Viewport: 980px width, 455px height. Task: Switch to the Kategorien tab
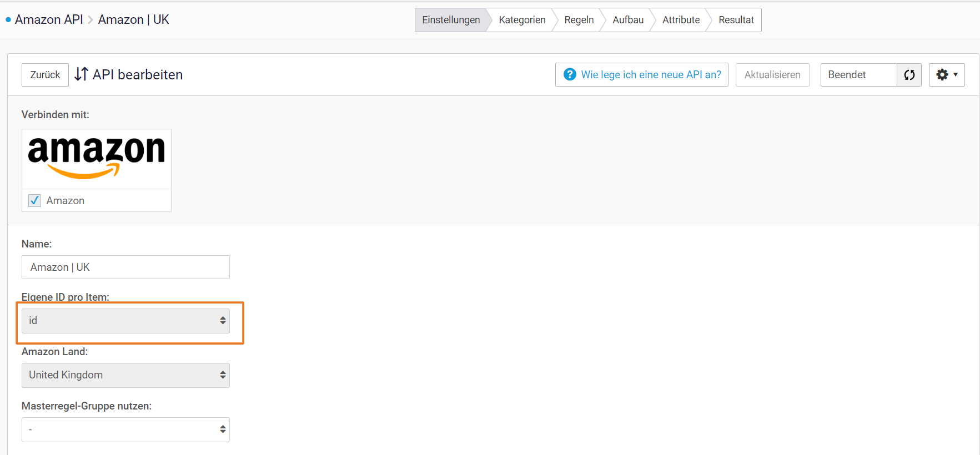(522, 20)
